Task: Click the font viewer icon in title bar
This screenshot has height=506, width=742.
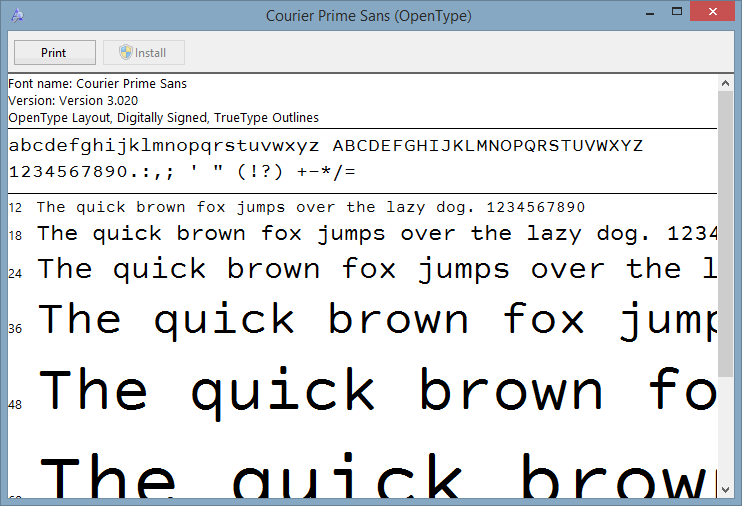Action: point(18,15)
